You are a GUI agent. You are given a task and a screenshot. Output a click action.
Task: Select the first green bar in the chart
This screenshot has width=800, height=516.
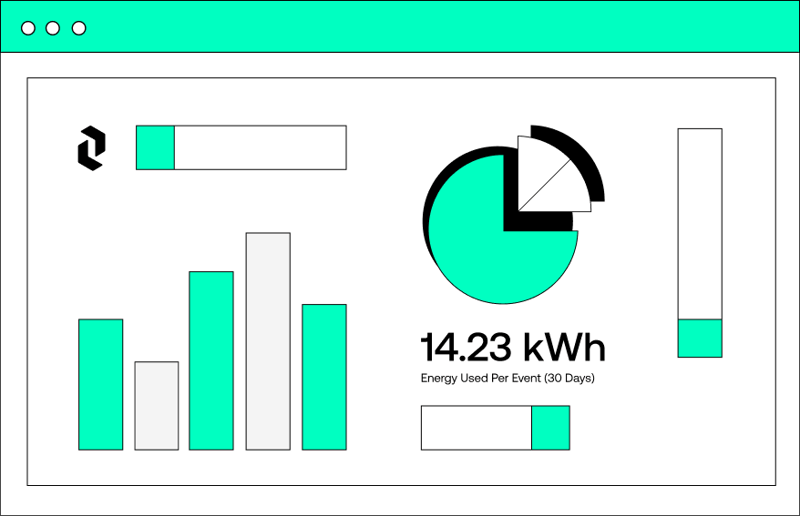(x=101, y=384)
